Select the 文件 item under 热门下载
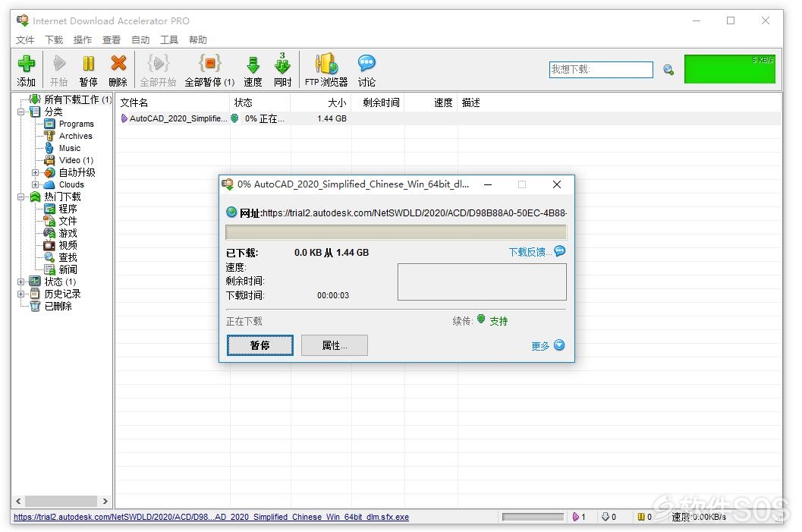Image resolution: width=802 pixels, height=532 pixels. pos(68,221)
